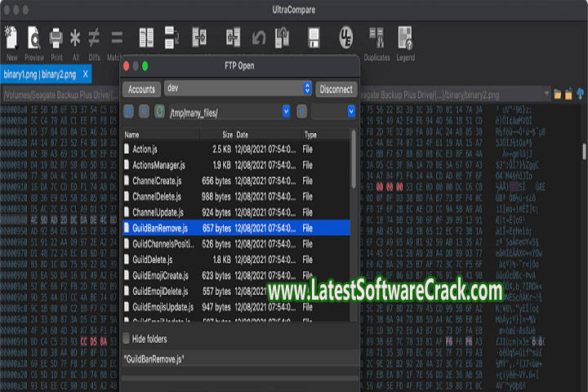Screen dimensions: 588x392
Task: Select GuildEmojisUpdate.js file row
Action: (x=237, y=307)
